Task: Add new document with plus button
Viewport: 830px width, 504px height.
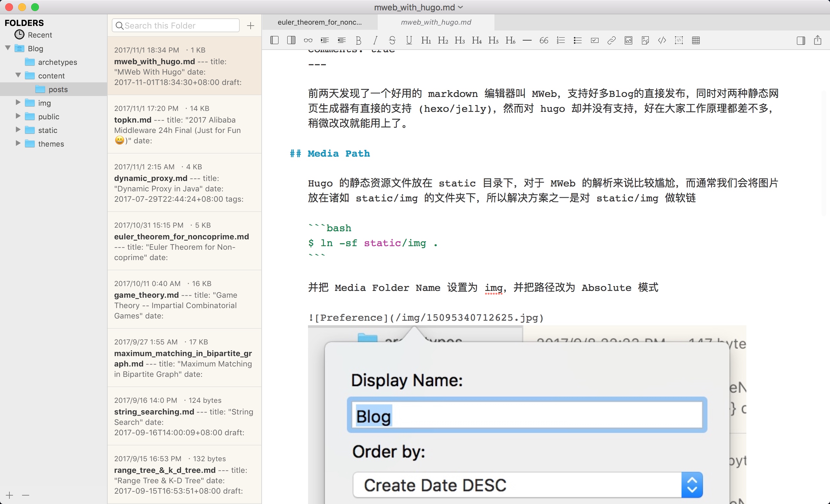Action: click(x=250, y=26)
